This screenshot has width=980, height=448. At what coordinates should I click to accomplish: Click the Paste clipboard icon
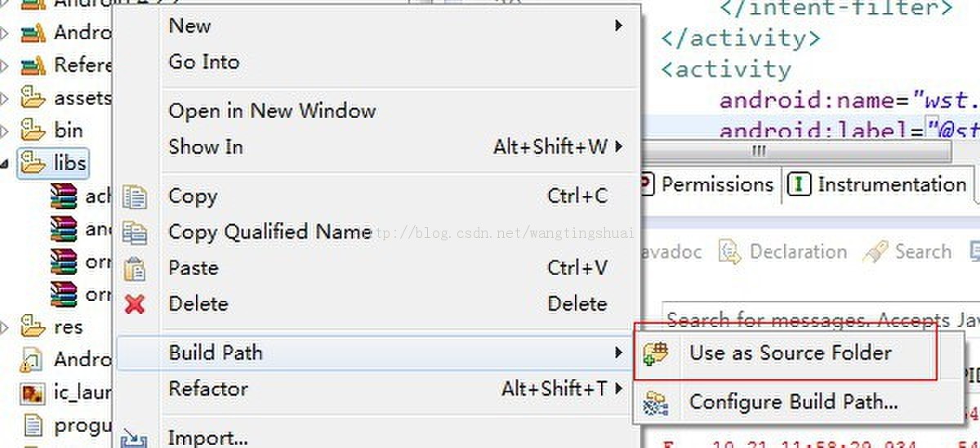134,268
